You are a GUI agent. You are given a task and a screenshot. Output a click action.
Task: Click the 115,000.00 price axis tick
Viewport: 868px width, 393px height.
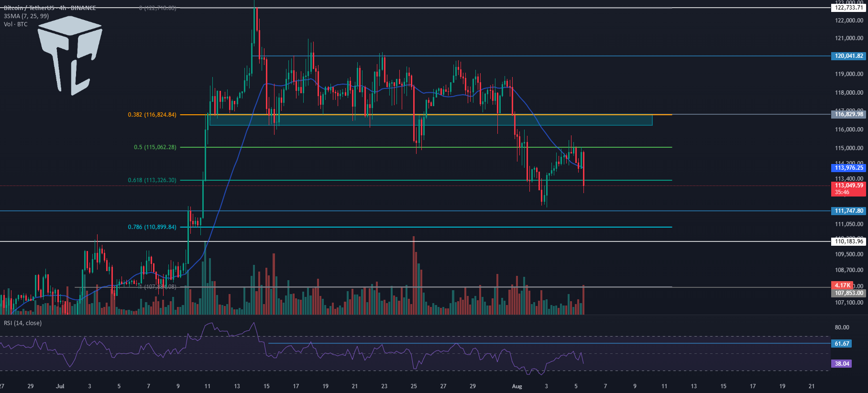pyautogui.click(x=849, y=148)
